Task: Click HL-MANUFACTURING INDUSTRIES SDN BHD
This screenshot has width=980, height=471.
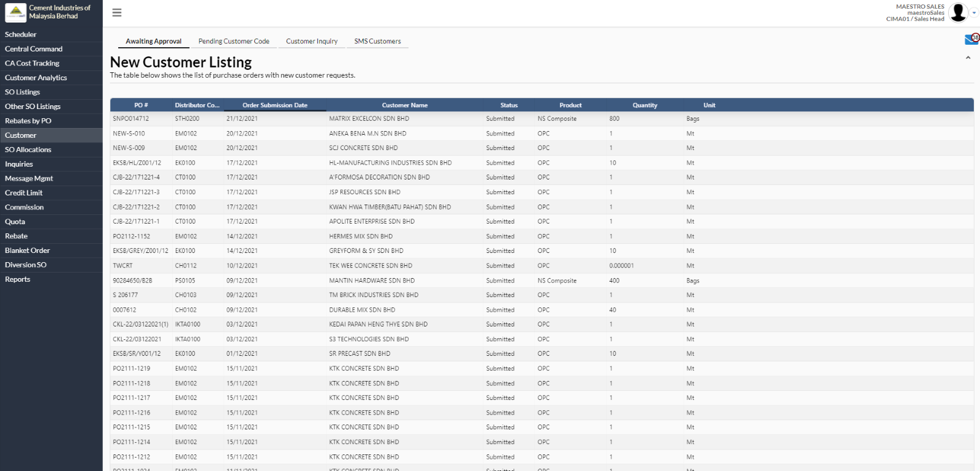Action: pyautogui.click(x=390, y=163)
